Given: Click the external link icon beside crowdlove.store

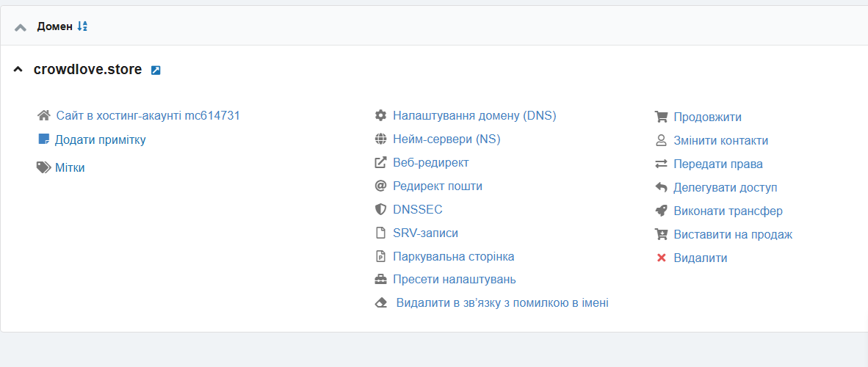Looking at the screenshot, I should (x=156, y=70).
